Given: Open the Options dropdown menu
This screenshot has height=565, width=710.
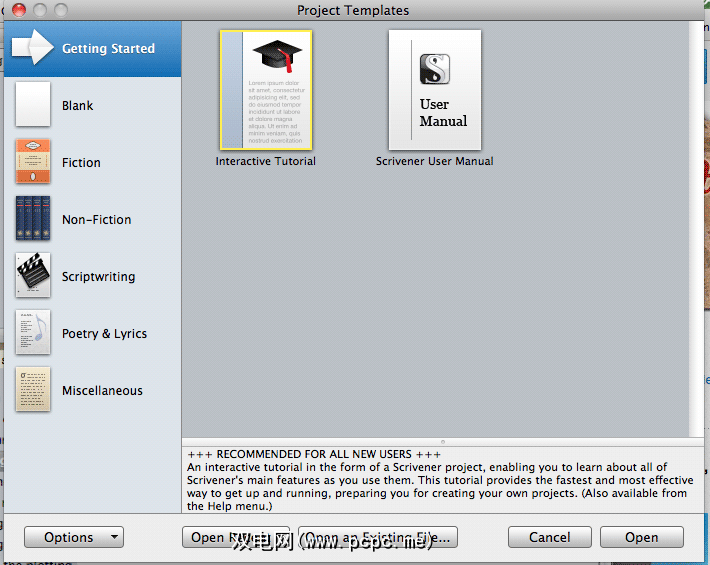Looking at the screenshot, I should [74, 537].
